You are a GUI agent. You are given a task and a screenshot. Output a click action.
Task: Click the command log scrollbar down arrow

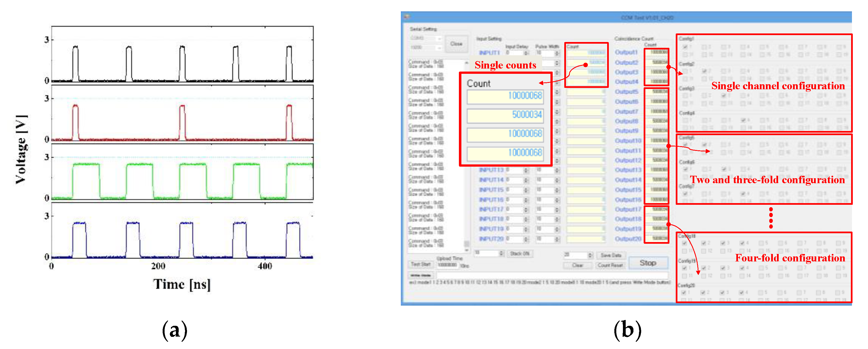[x=466, y=250]
